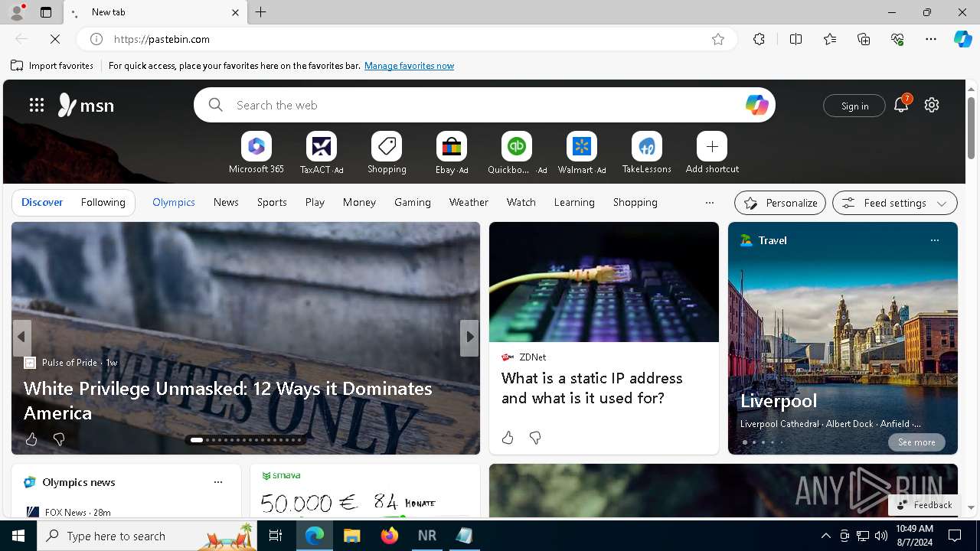This screenshot has height=551, width=980.
Task: Open static IP address article thumbnail
Action: pyautogui.click(x=604, y=282)
